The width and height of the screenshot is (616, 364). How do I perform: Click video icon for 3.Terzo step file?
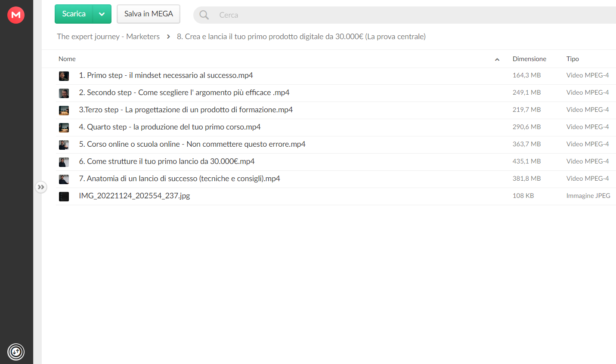64,111
